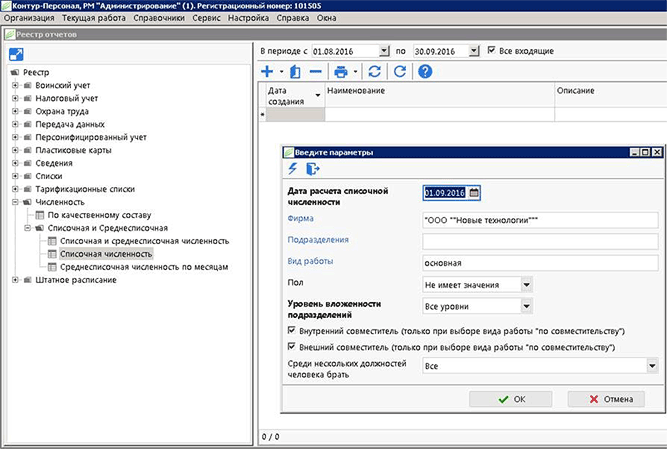Screen dimensions: 667x449
Task: Sort by the Дата создания column header
Action: coord(294,96)
